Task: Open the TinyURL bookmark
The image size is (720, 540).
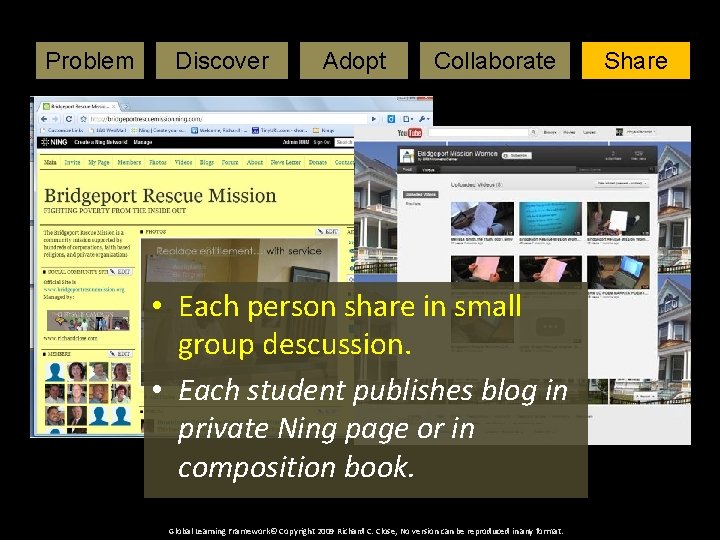Action: coord(279,130)
